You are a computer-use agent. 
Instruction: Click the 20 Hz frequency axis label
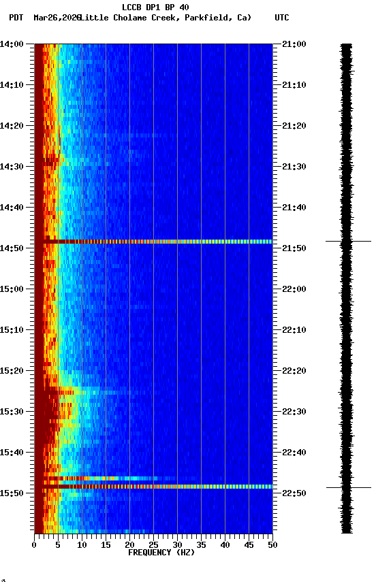[129, 545]
